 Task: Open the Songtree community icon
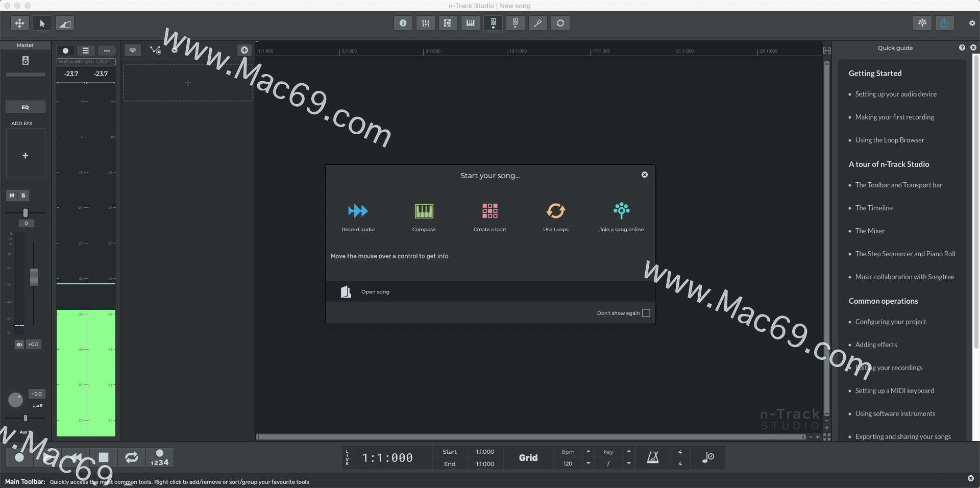click(x=922, y=23)
